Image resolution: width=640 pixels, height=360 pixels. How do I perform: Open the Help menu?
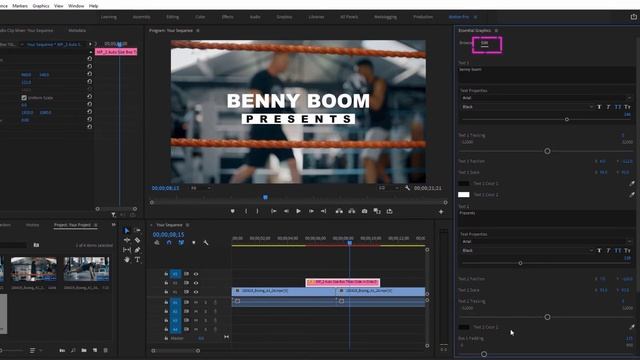[x=93, y=6]
